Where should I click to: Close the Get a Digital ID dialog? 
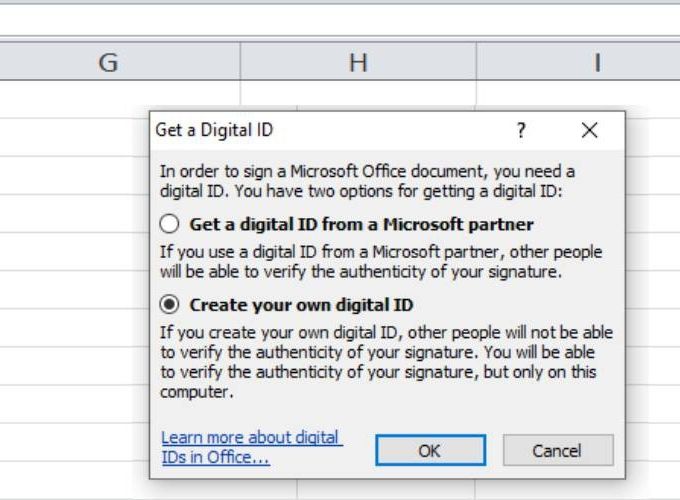tap(589, 130)
